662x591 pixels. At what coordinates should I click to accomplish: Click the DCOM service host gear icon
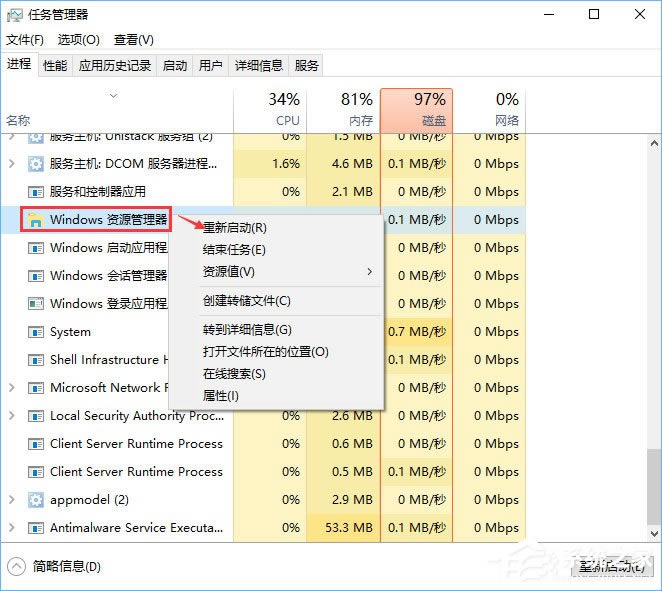[35, 164]
